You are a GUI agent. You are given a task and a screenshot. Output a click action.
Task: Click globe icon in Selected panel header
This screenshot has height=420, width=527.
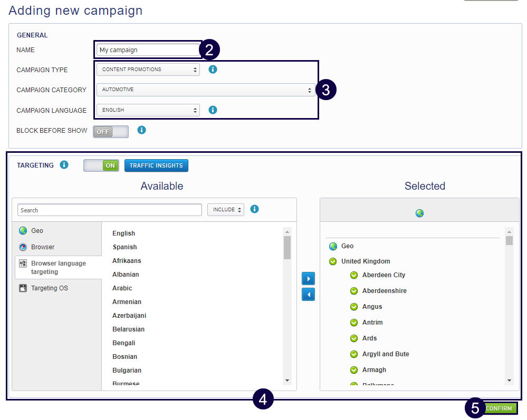[419, 213]
